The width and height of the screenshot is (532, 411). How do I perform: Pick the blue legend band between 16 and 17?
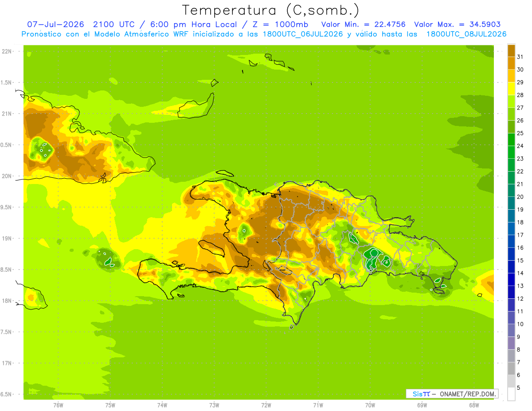(511, 241)
